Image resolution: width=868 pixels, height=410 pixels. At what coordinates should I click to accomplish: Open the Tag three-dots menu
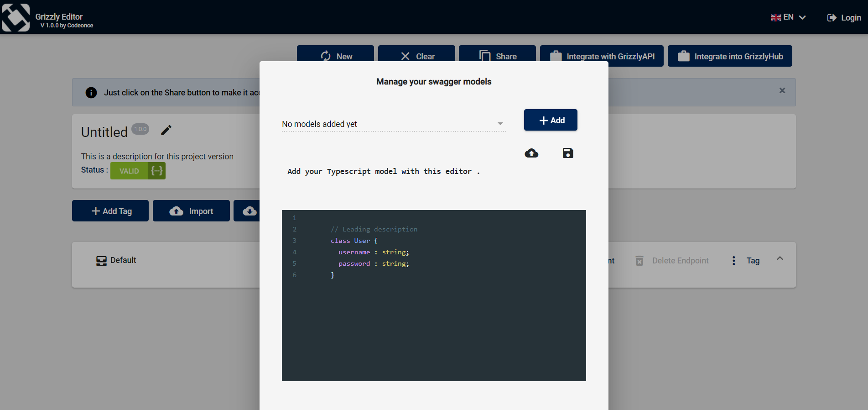pyautogui.click(x=733, y=261)
